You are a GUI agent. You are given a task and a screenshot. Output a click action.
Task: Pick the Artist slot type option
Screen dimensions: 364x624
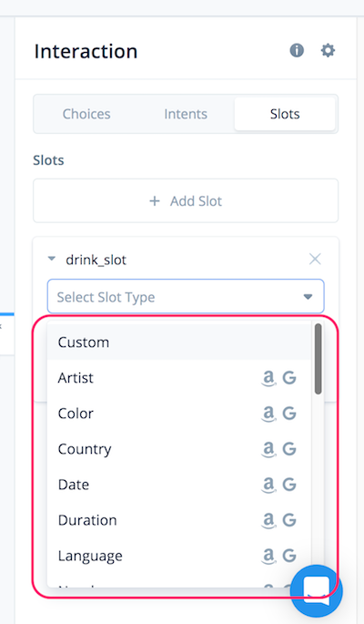pos(179,378)
